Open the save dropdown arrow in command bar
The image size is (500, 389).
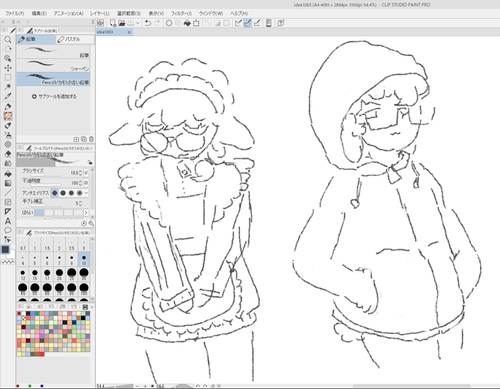137,23
